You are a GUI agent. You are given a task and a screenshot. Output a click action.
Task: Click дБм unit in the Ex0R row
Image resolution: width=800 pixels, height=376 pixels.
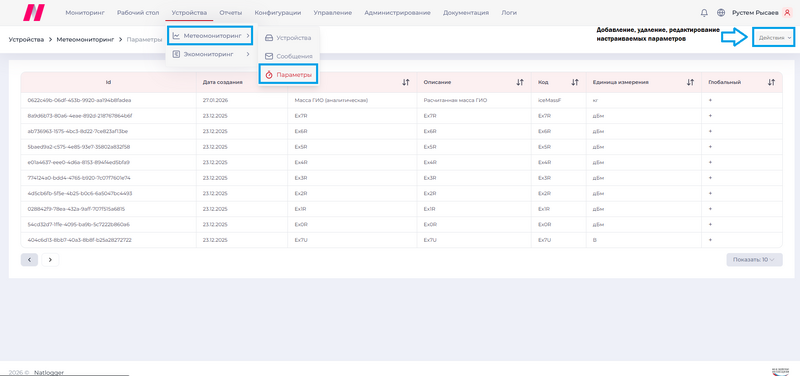click(x=598, y=224)
